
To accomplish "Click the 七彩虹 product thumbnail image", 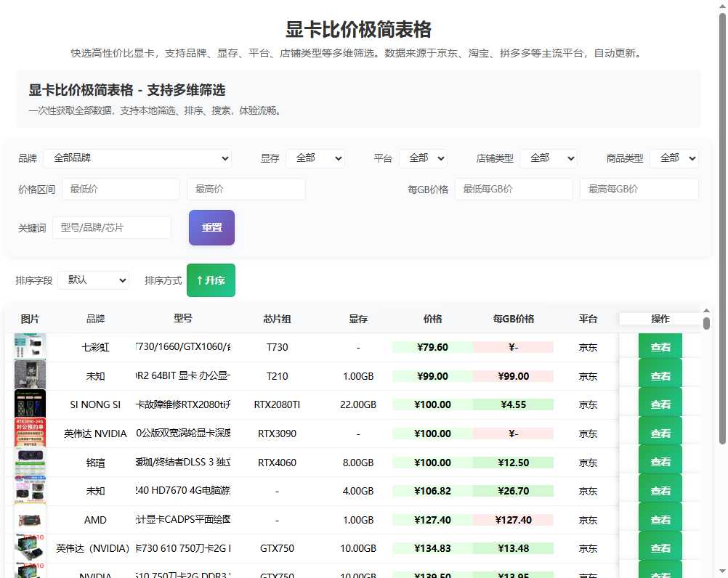I will coord(30,347).
